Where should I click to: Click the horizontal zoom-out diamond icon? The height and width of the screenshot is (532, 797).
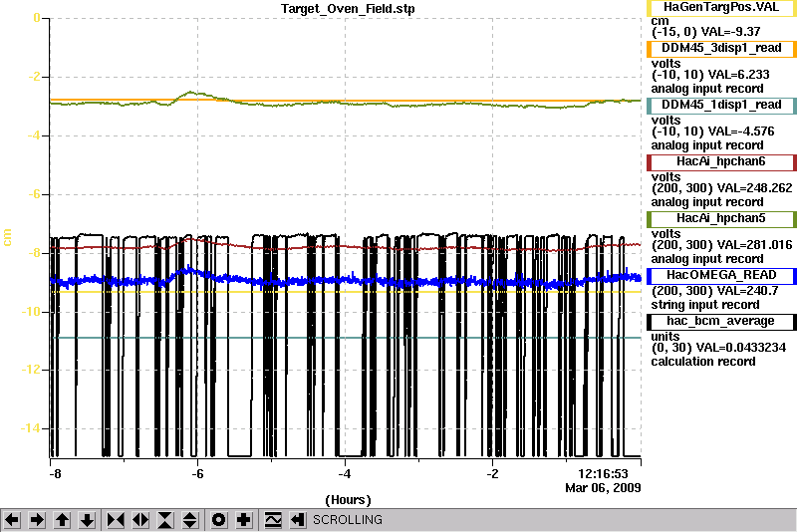point(140,520)
